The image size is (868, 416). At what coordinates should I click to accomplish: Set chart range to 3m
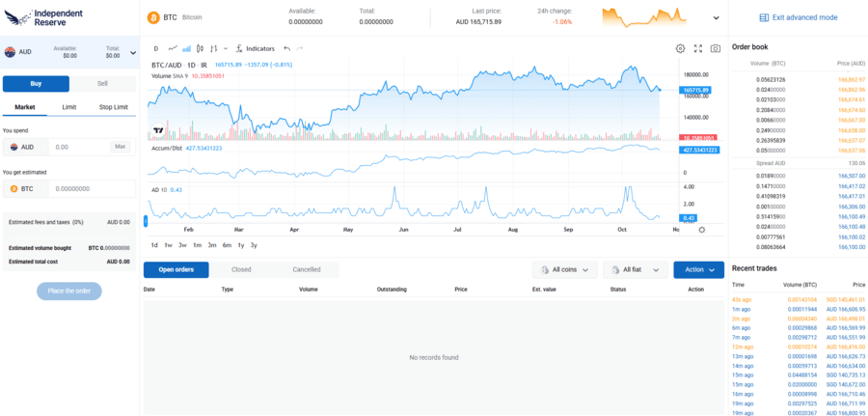212,245
